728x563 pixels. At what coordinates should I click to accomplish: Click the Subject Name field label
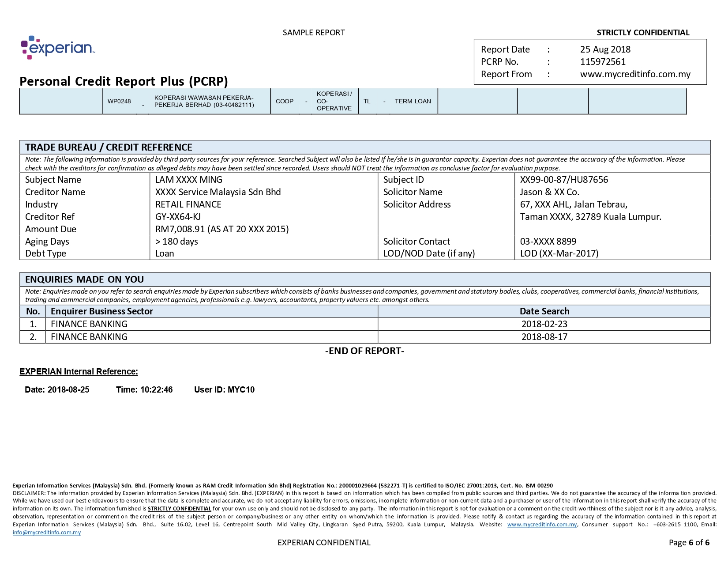click(x=53, y=180)
